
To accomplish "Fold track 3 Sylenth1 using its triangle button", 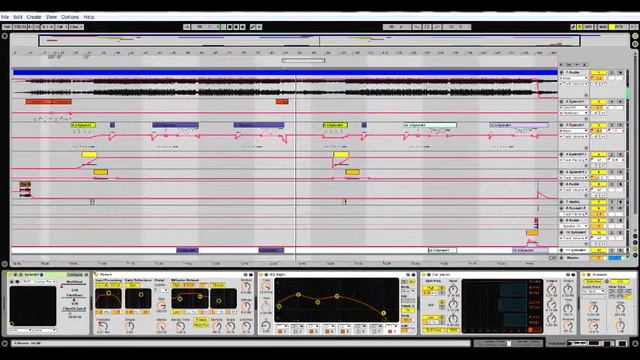I will (x=562, y=125).
